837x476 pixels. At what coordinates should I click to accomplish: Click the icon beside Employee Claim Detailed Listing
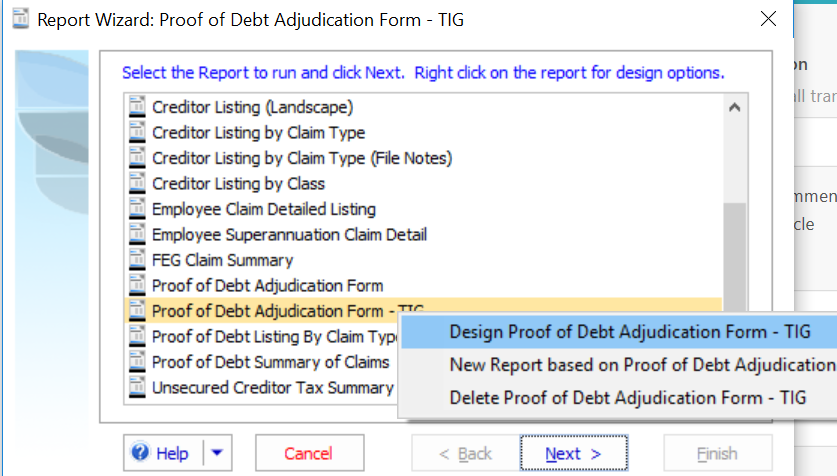(x=138, y=209)
